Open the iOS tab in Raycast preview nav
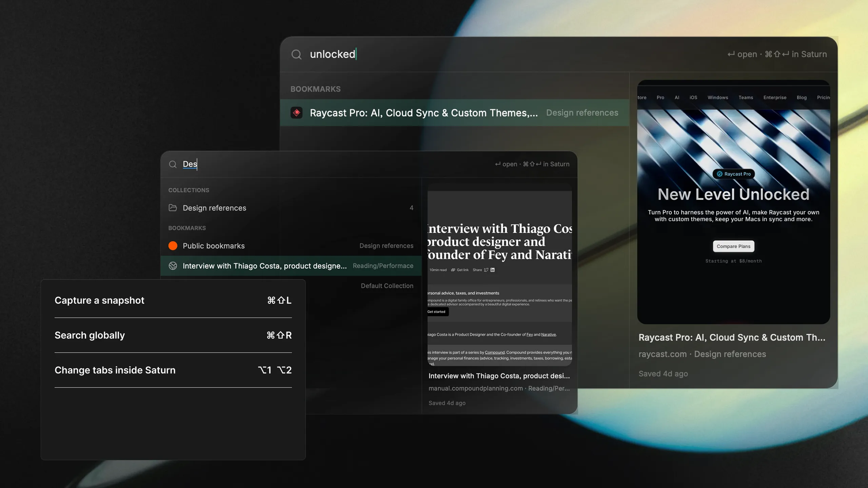The width and height of the screenshot is (868, 488). 693,98
